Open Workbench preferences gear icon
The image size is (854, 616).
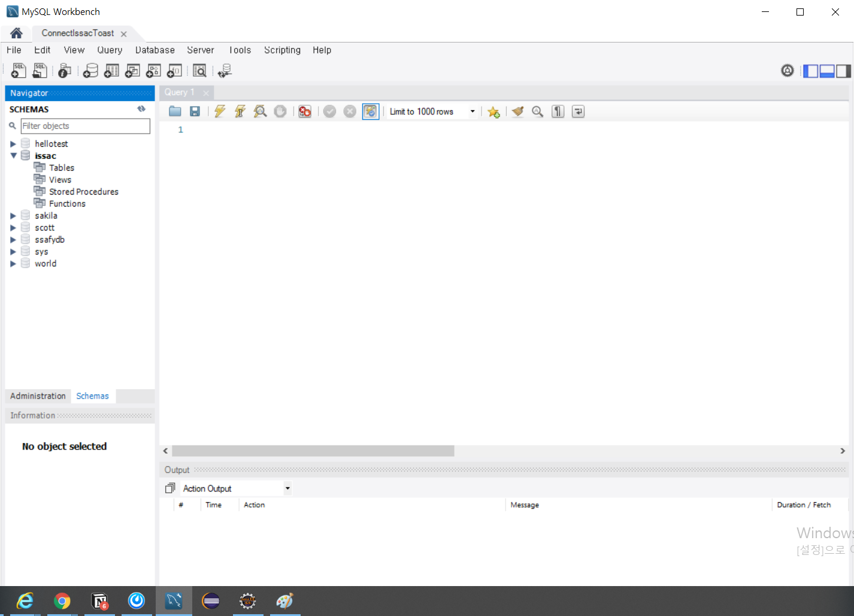(788, 71)
